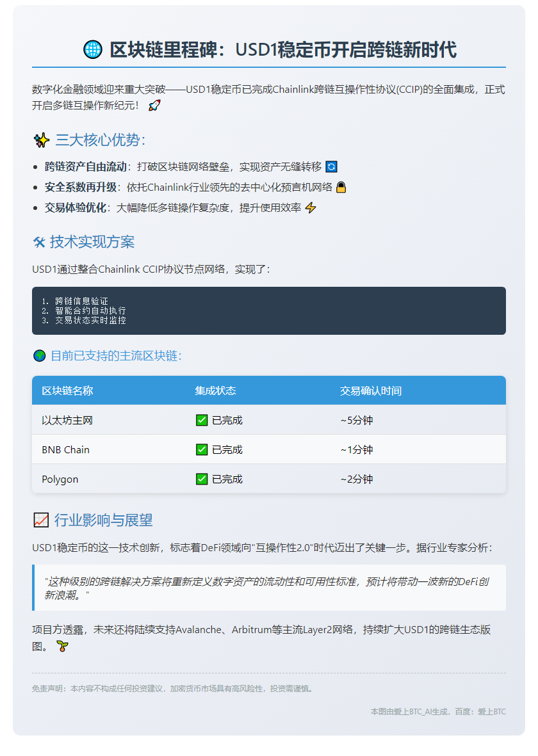Image resolution: width=538 pixels, height=756 pixels.
Task: Click the rocket emoji ending the intro paragraph
Action: point(154,105)
